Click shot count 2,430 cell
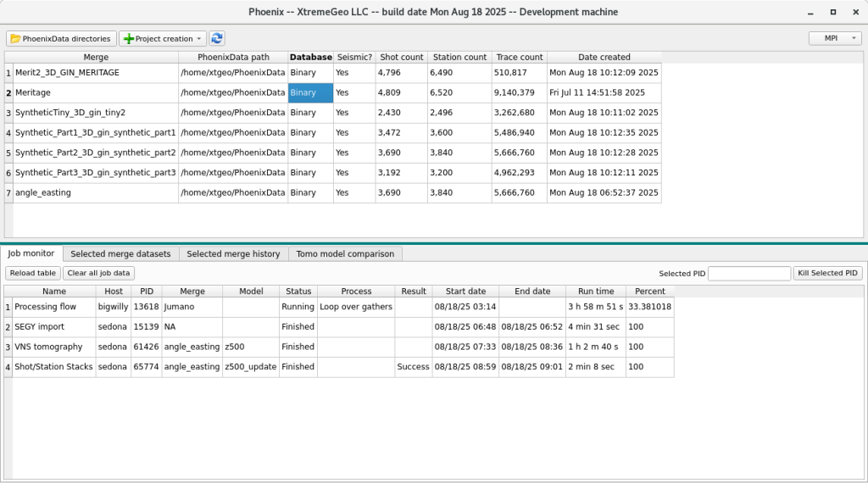Image resolution: width=868 pixels, height=483 pixels. click(401, 113)
